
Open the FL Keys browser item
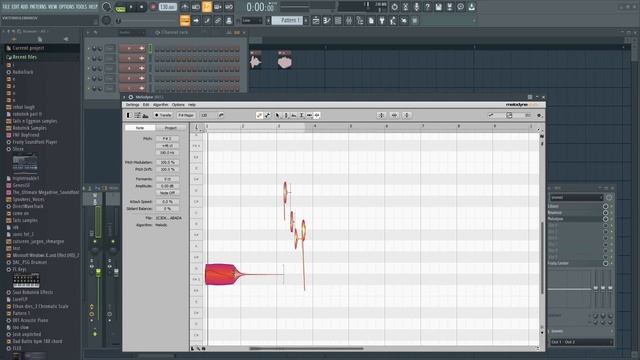click(x=19, y=269)
